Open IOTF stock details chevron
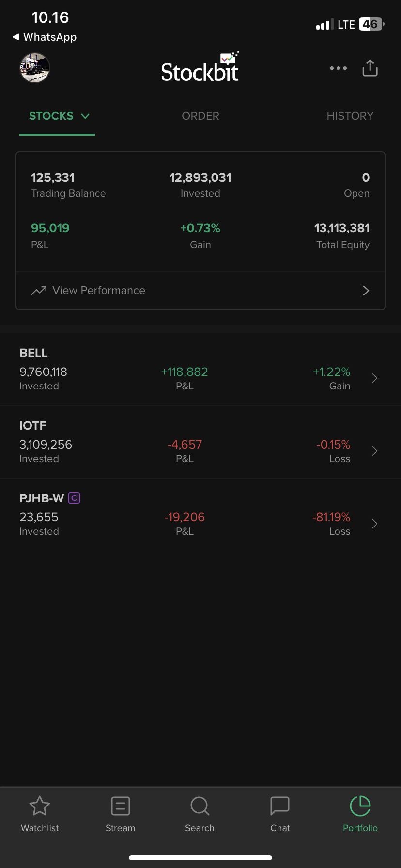 374,451
